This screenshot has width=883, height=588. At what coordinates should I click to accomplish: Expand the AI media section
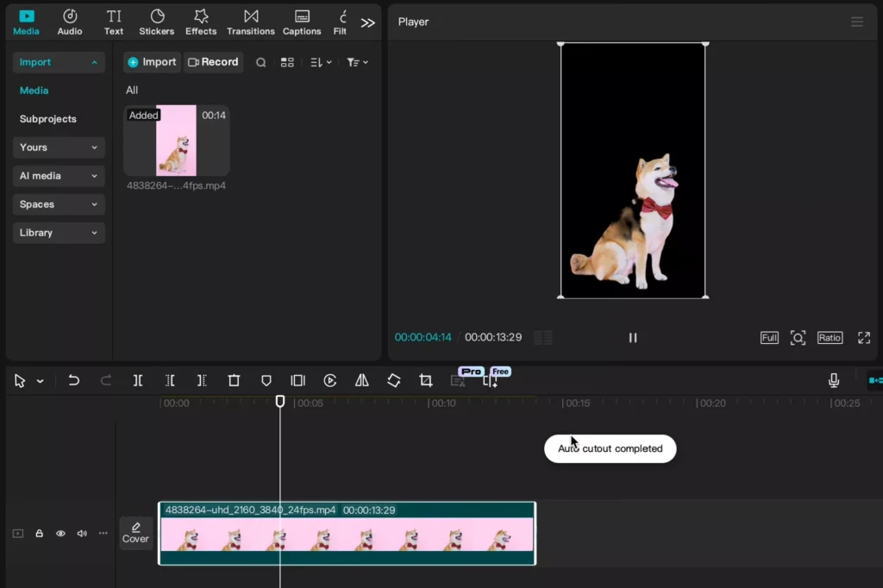click(x=59, y=176)
